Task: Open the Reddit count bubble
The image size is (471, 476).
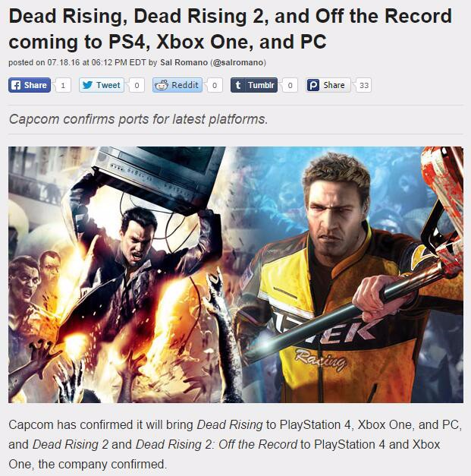Action: pyautogui.click(x=215, y=85)
